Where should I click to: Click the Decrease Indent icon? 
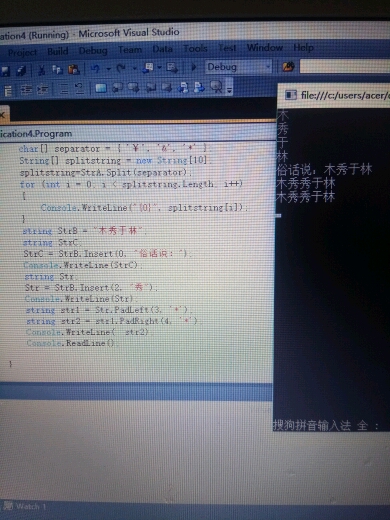[26, 90]
